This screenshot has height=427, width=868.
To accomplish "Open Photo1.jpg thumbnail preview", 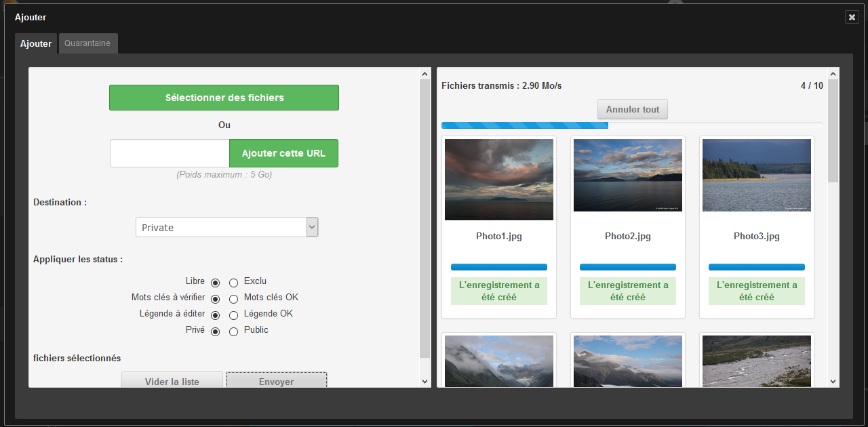I will pyautogui.click(x=498, y=180).
